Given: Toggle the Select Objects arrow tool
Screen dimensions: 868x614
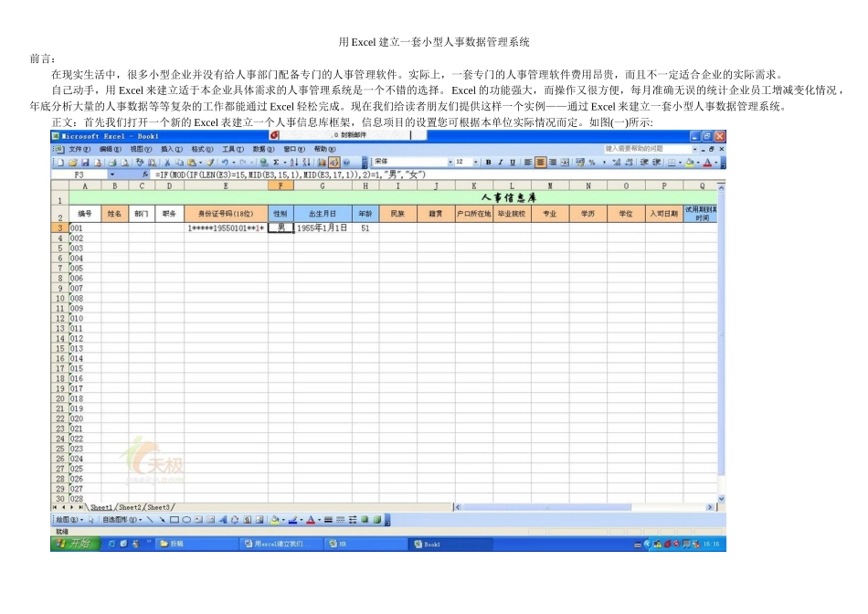Looking at the screenshot, I should point(90,519).
